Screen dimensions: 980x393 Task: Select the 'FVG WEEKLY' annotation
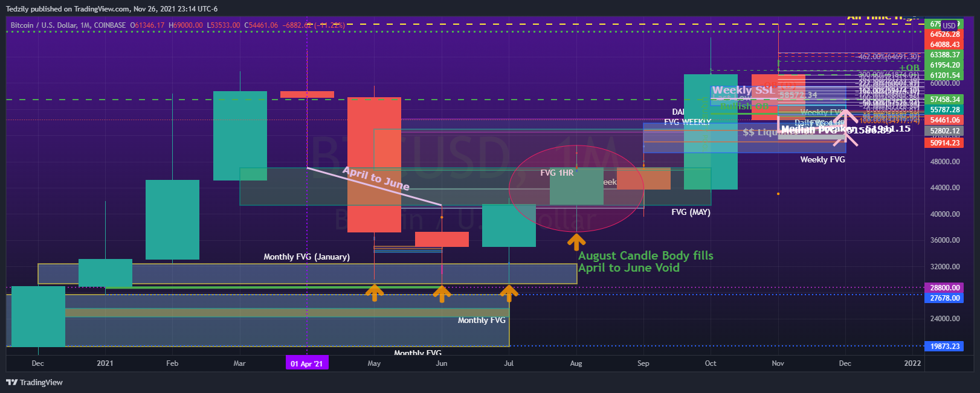(688, 121)
